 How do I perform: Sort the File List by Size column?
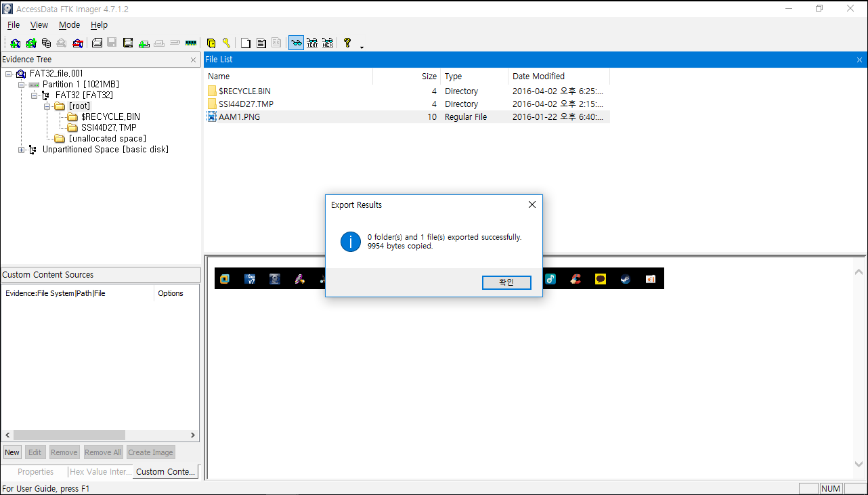[x=407, y=76]
